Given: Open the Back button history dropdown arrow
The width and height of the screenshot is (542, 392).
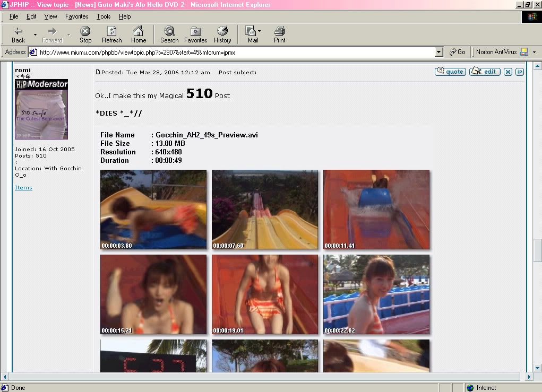Looking at the screenshot, I should [x=35, y=35].
